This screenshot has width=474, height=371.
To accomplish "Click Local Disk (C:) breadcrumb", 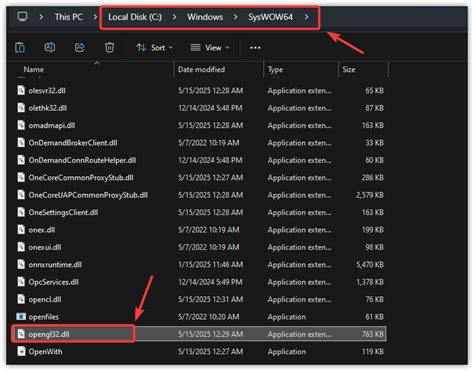I will [135, 17].
